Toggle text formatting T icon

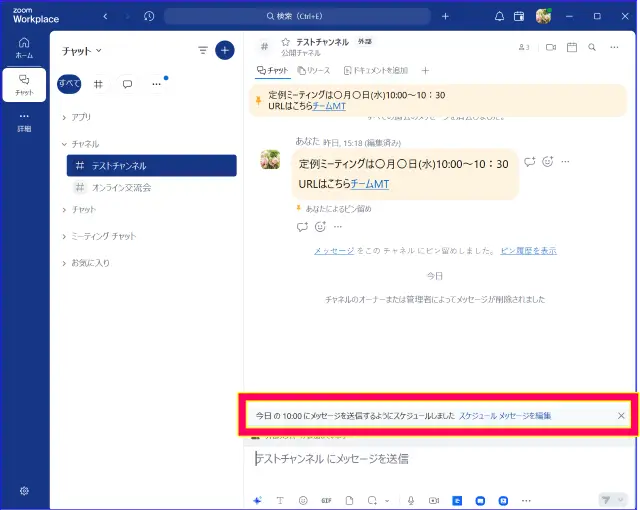280,500
